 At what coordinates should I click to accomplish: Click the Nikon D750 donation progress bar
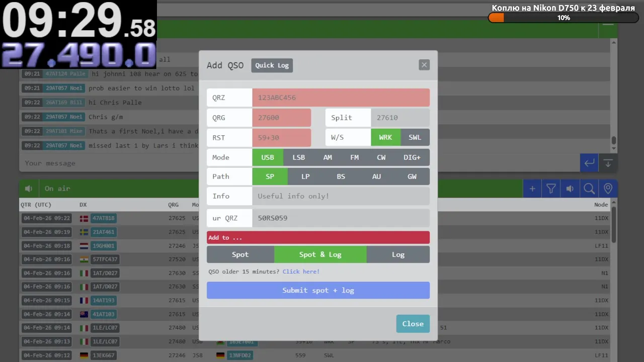[x=563, y=18]
